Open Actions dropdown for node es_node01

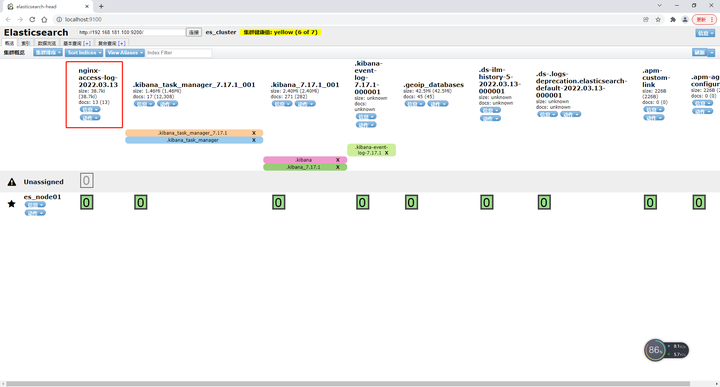tap(35, 213)
